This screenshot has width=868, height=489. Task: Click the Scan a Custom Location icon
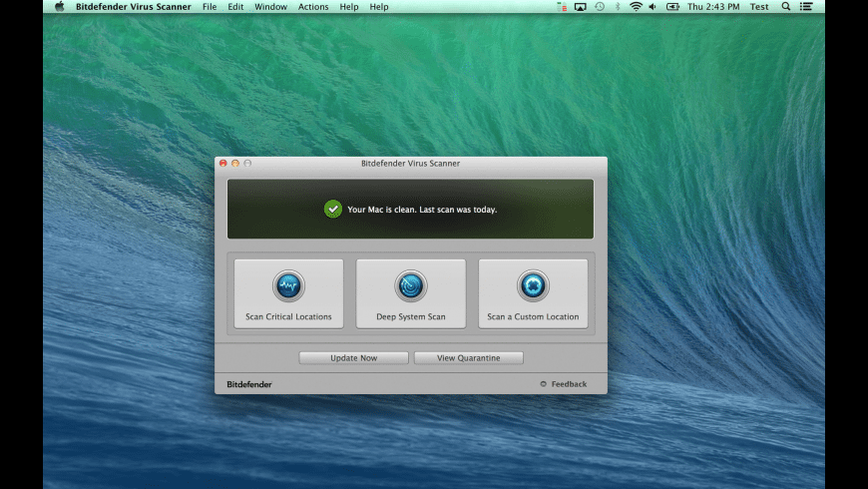coord(533,285)
